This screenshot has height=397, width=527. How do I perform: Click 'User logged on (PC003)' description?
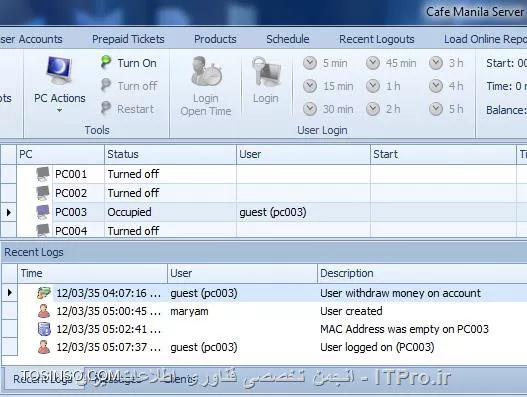click(377, 347)
